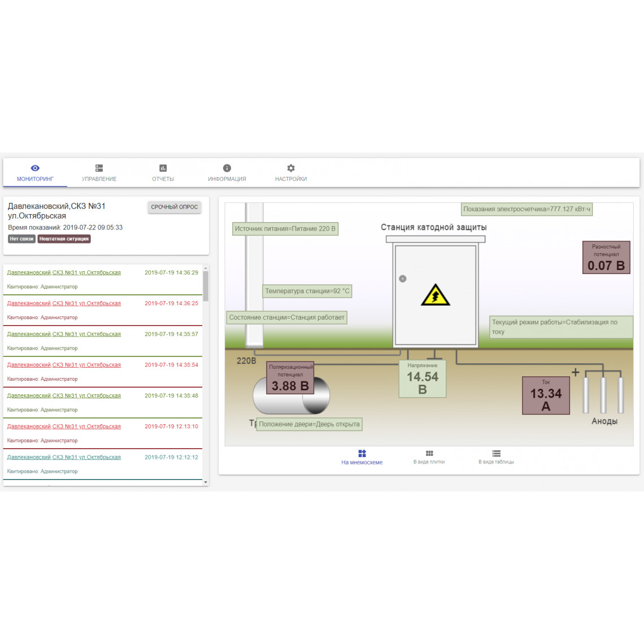Open the ИНФОРМАЦИЯ tab label
Screen dimensions: 644x644
point(227,179)
